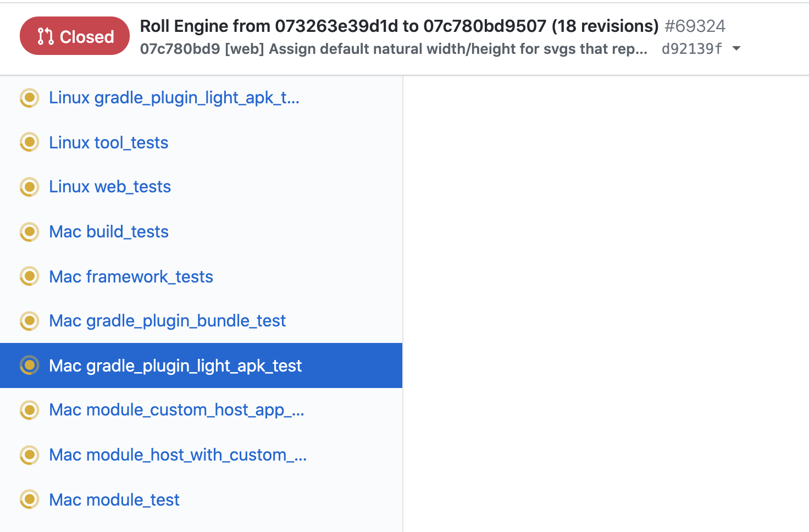Click the status icon beside Mac module_test
809x532 pixels.
29,500
